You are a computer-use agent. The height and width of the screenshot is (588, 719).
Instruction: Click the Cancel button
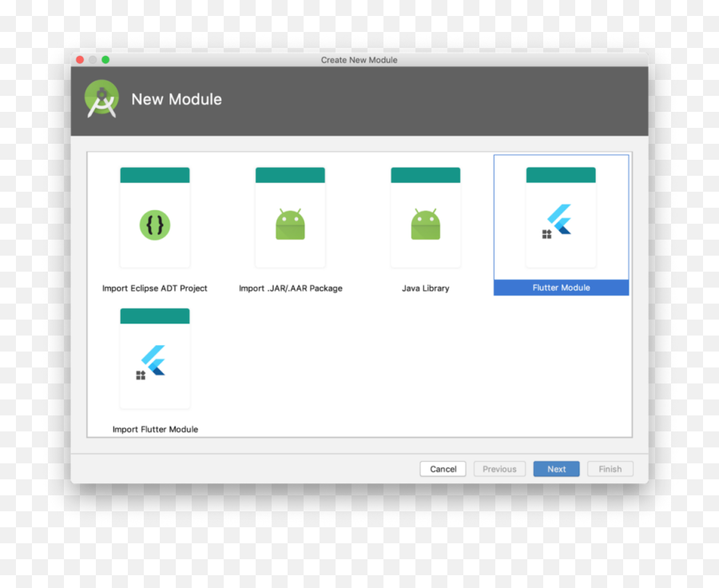443,469
